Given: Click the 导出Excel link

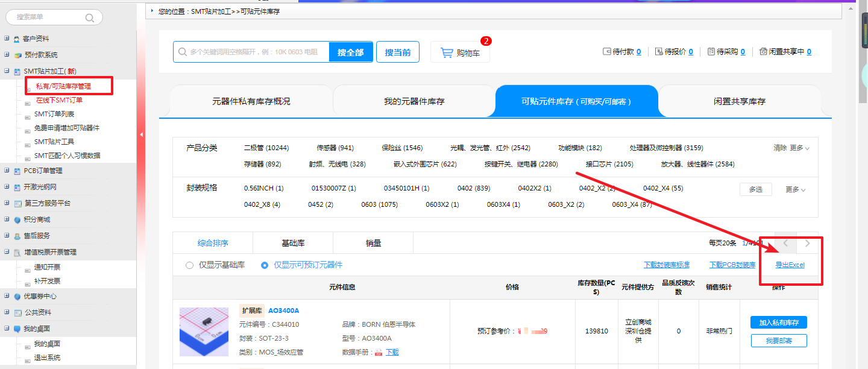Looking at the screenshot, I should click(x=790, y=265).
